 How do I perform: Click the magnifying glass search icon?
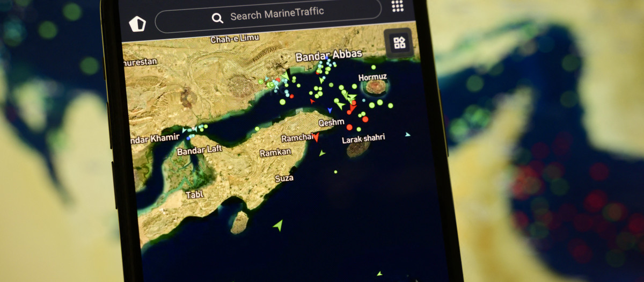tap(217, 18)
